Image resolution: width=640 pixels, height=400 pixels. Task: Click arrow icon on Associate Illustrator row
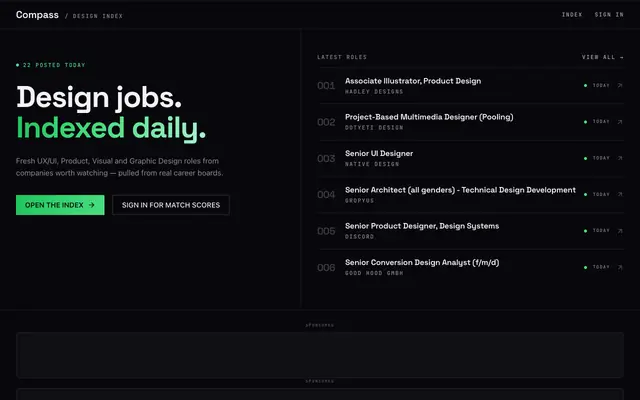620,85
